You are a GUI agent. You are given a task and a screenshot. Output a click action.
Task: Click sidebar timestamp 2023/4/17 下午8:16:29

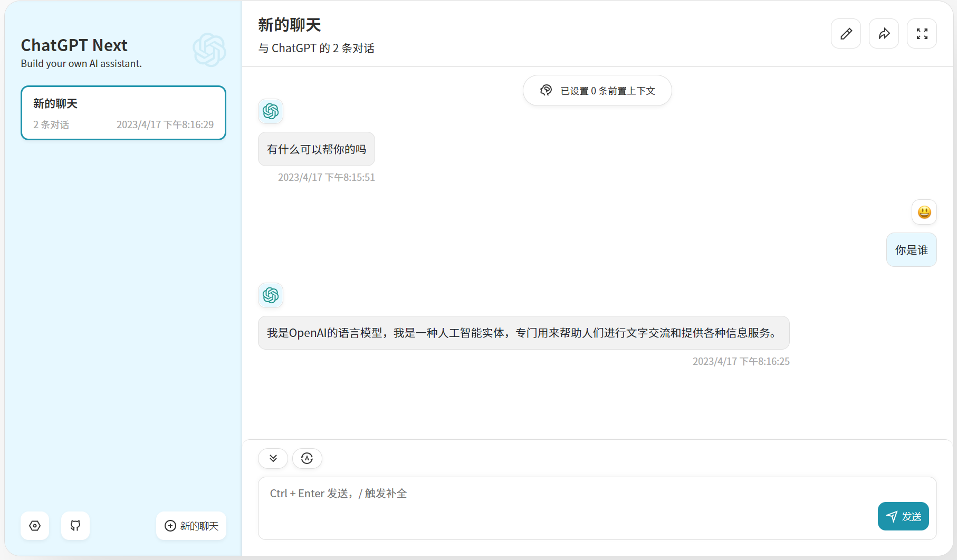coord(165,124)
